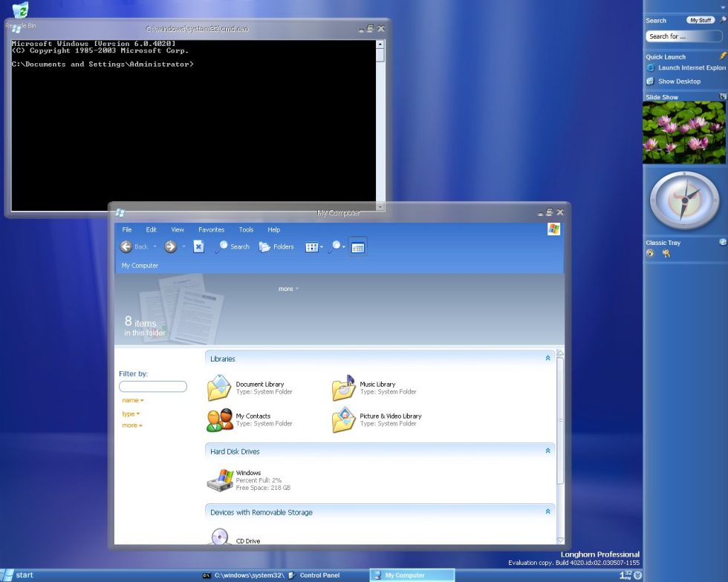Screen dimensions: 728x582
Task: Open the Tools menu
Action: click(246, 229)
